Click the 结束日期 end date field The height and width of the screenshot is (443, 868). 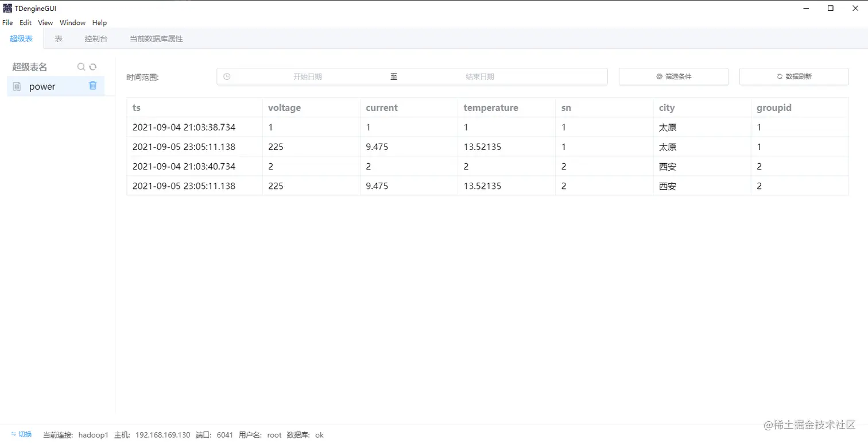pyautogui.click(x=480, y=76)
